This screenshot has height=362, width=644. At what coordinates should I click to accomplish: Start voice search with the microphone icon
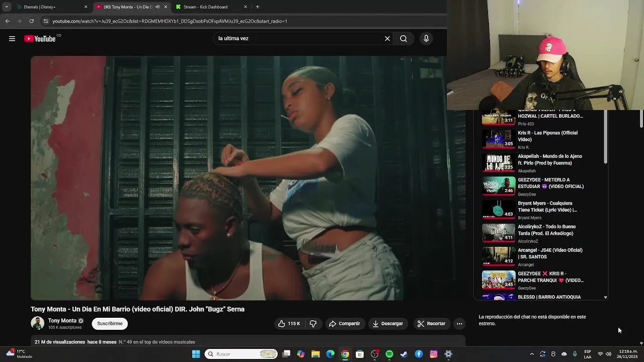tap(426, 39)
